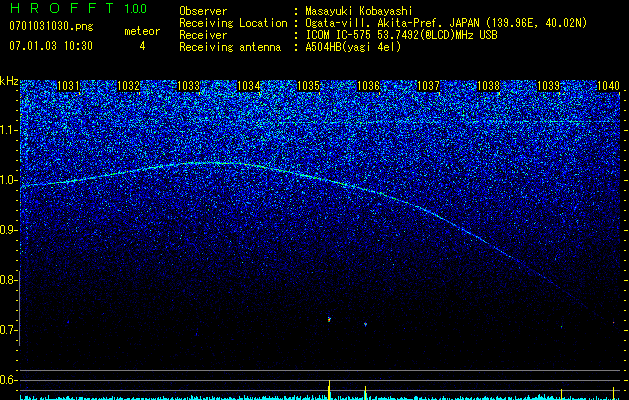Click the meteor echo dot near 1035
The height and width of the screenshot is (400, 629).
click(329, 320)
